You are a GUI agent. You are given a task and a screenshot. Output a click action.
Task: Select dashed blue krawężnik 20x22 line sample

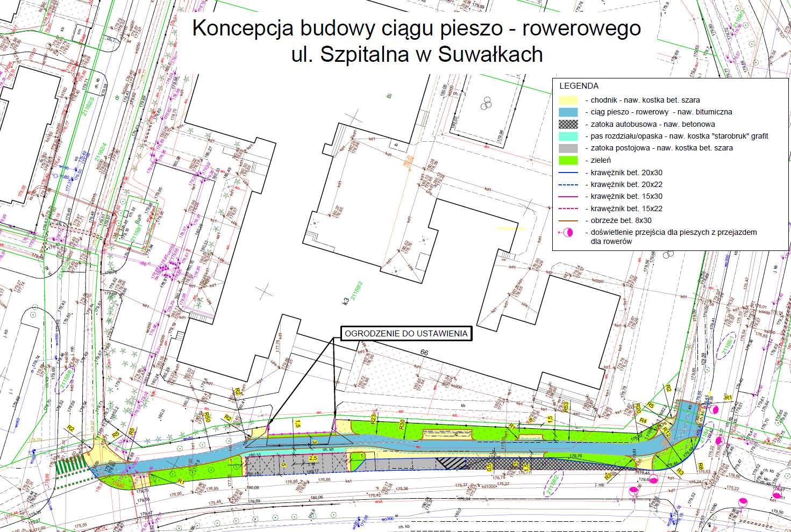tap(568, 184)
